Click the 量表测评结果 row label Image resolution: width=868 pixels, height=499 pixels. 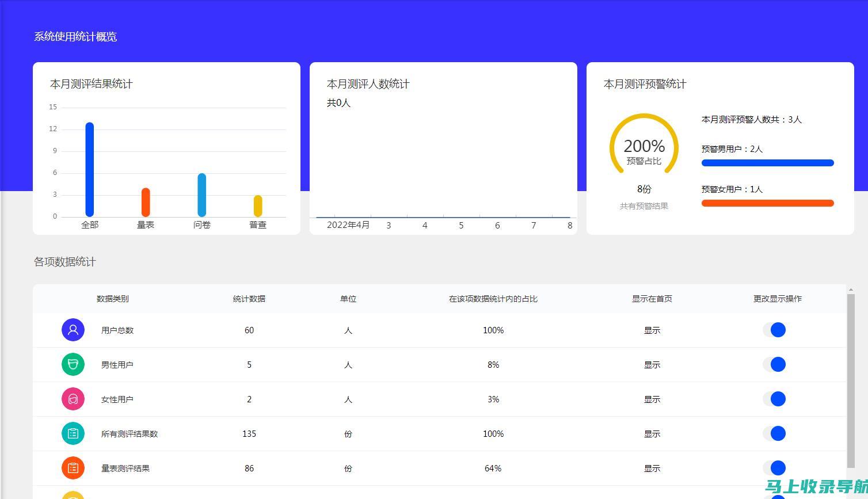125,468
